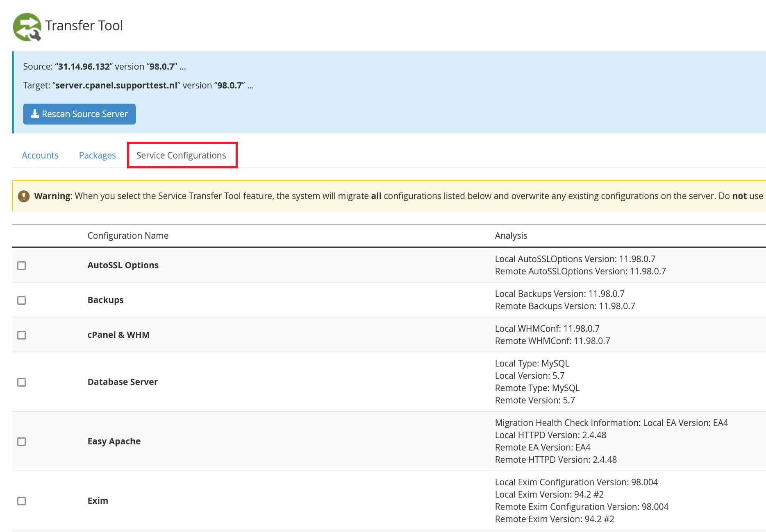Click the Transfer Tool page title
766x532 pixels.
pos(84,25)
